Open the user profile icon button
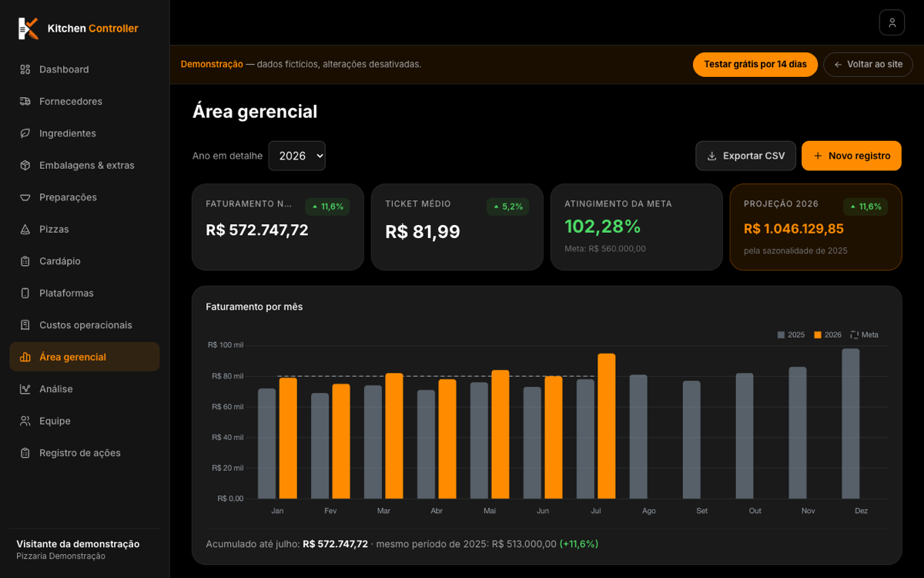Screen dimensions: 924x578 (892, 22)
